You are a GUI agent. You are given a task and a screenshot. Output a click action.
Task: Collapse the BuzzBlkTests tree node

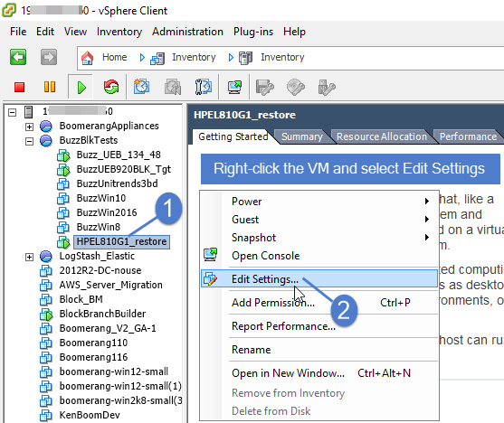[x=29, y=141]
